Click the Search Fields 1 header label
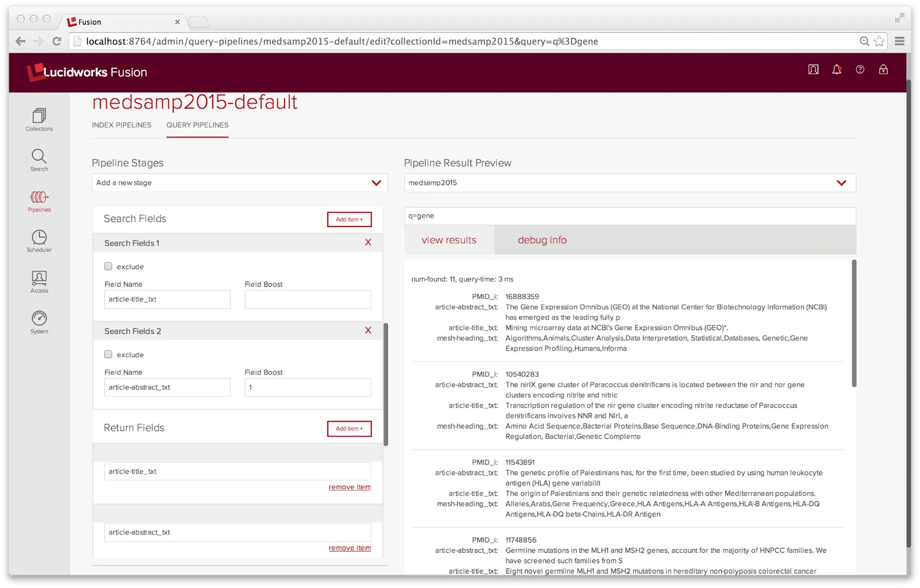Viewport: 920px width, 588px height. tap(132, 243)
